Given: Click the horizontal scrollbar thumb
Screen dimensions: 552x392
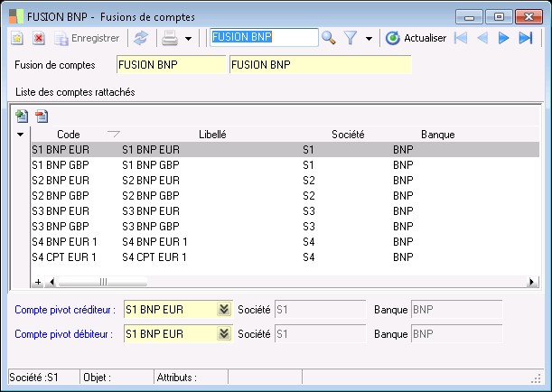Looking at the screenshot, I should pos(103,282).
